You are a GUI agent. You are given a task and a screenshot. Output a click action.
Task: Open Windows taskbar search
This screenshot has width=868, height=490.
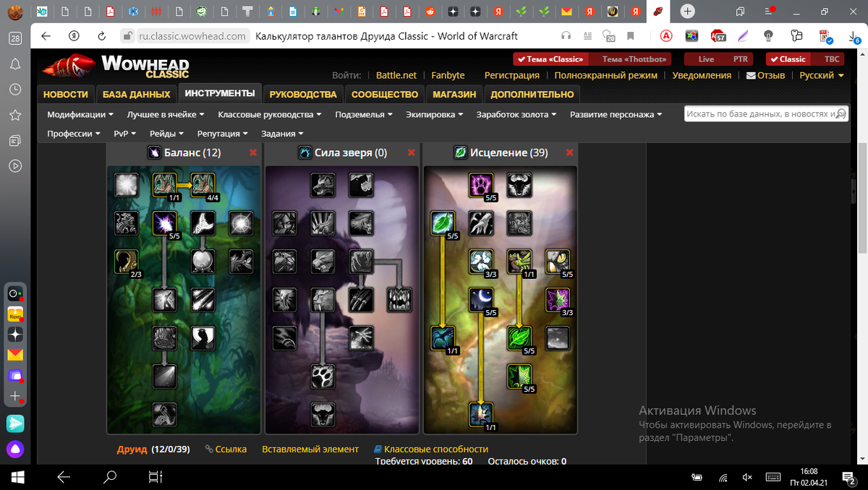click(110, 477)
